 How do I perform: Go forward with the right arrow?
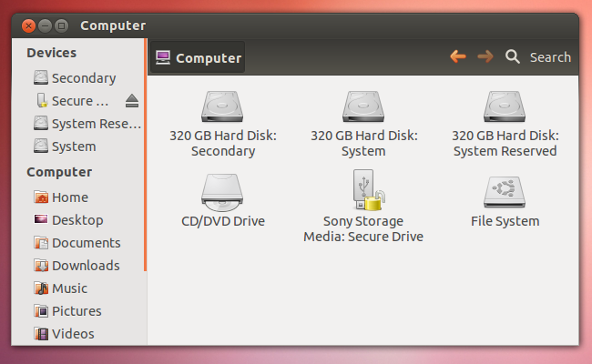click(x=485, y=56)
